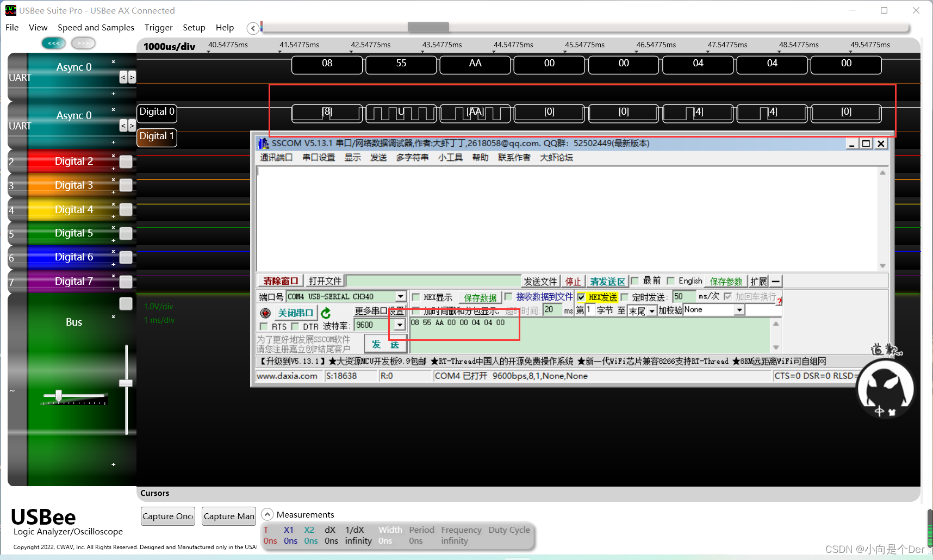Click the 清除窗口 clear window button
Viewport: 933px width, 560px height.
pyautogui.click(x=281, y=281)
